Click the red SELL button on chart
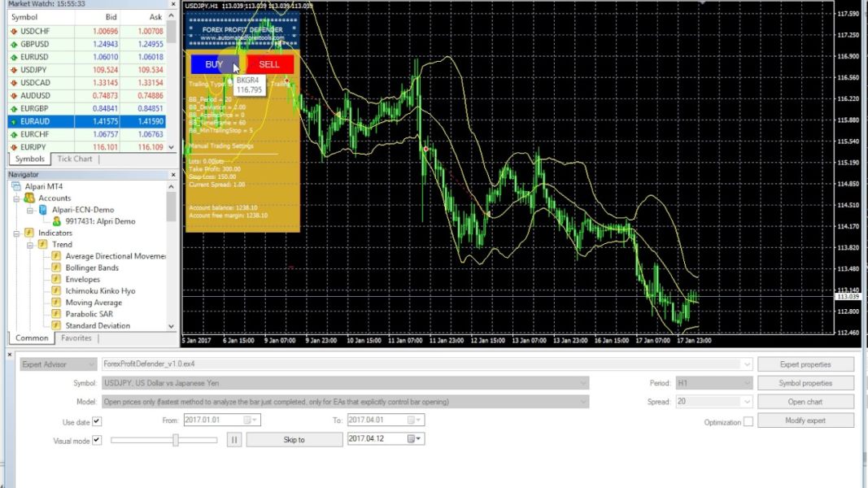This screenshot has height=488, width=868. [x=269, y=65]
